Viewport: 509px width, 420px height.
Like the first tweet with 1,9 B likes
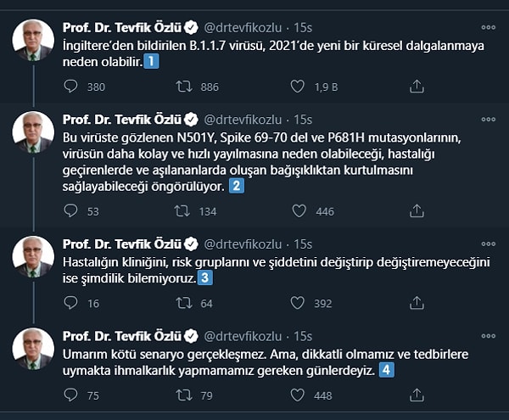298,86
